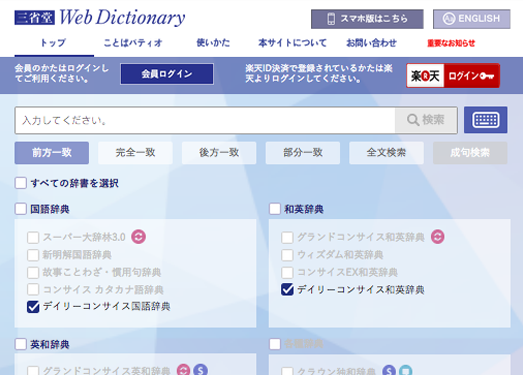Check 英和辞典 category checkbox
Viewport: 523px width, 375px height.
click(x=21, y=344)
